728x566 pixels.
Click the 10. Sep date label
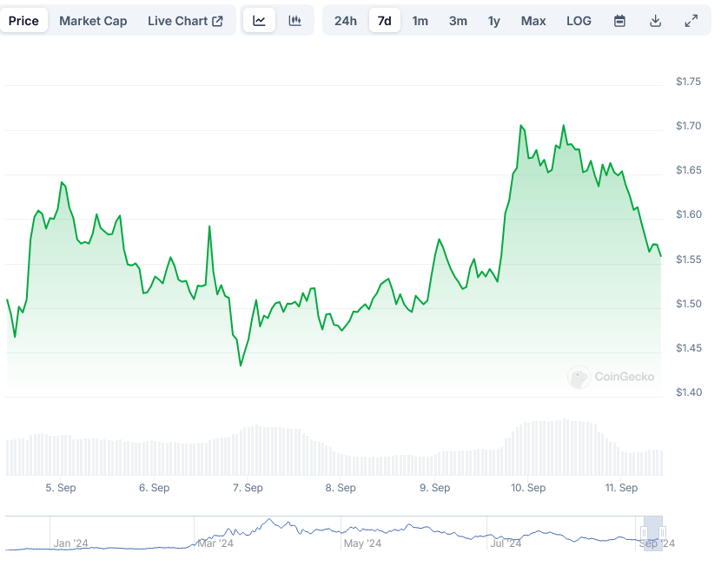click(x=528, y=488)
